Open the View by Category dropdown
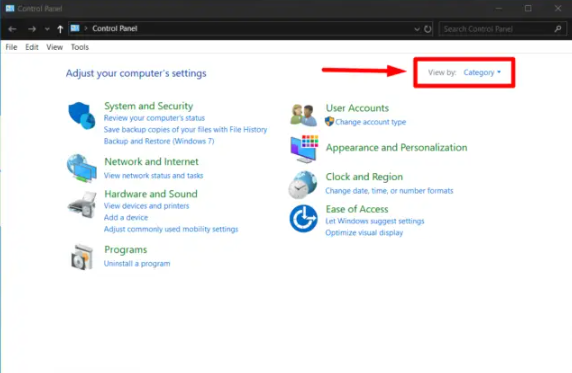Screen dimensions: 572x373 482,72
